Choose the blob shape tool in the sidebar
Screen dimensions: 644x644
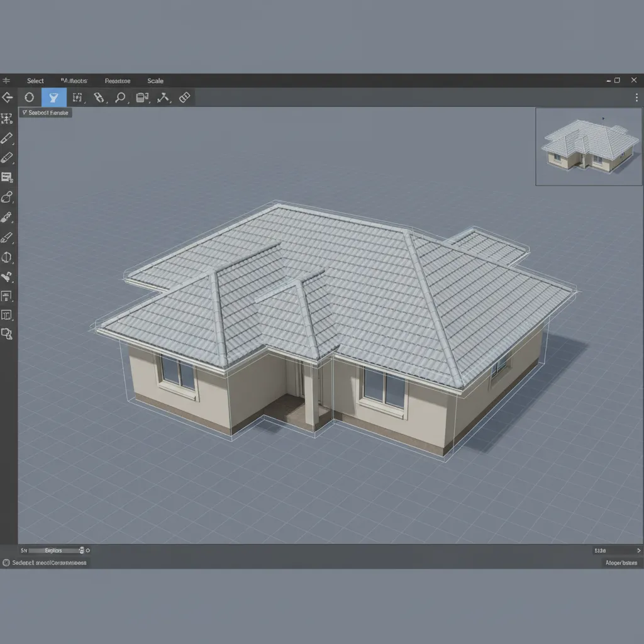click(x=7, y=197)
